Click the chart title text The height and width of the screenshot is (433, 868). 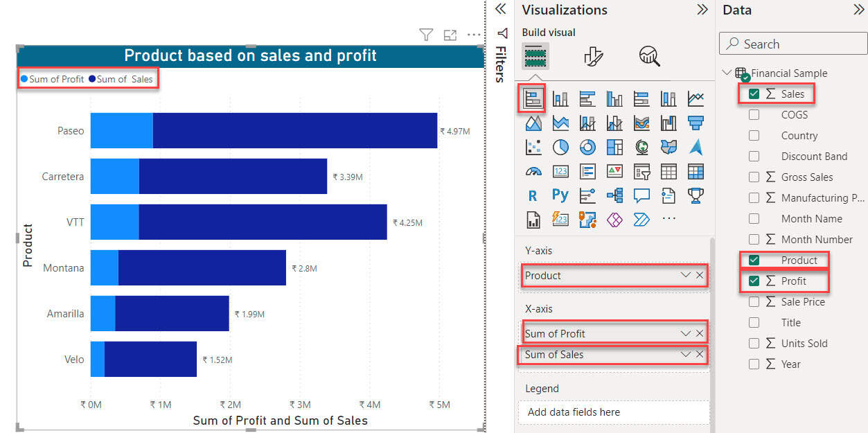pyautogui.click(x=250, y=55)
